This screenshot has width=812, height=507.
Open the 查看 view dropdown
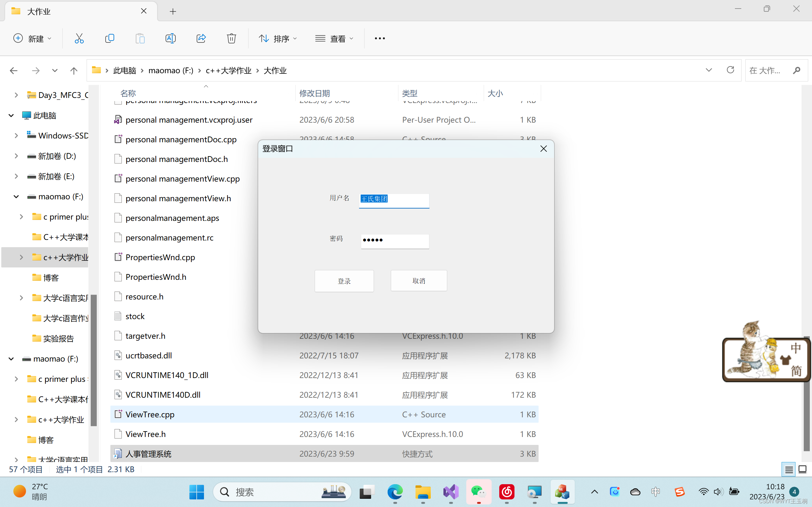(x=334, y=38)
